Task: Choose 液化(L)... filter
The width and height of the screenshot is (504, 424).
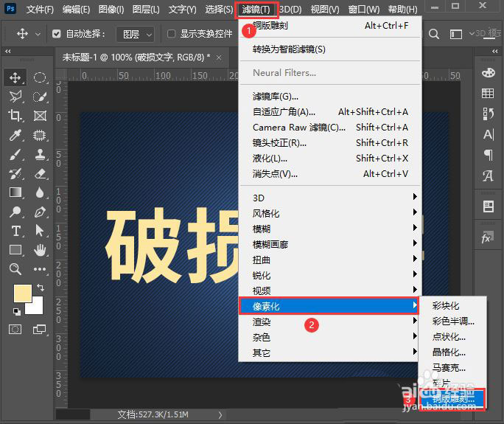Action: pyautogui.click(x=330, y=158)
